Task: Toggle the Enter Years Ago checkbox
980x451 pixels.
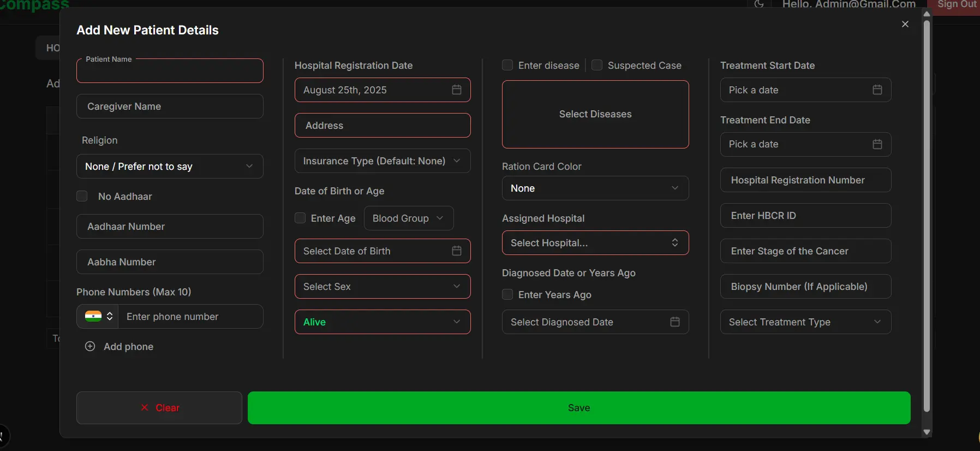Action: [507, 294]
